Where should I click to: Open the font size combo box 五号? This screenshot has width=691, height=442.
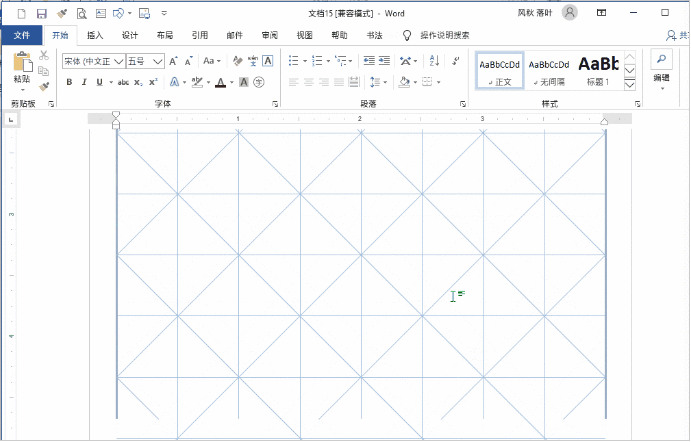click(x=145, y=61)
